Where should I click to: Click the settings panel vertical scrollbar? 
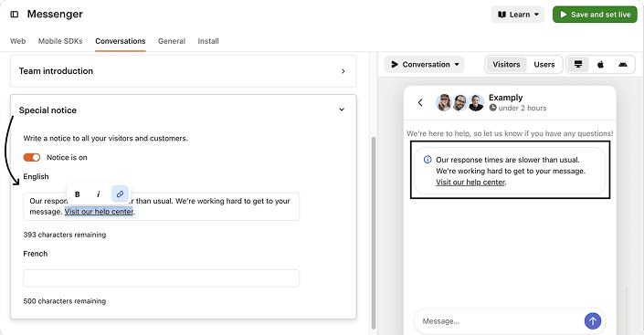(x=374, y=232)
